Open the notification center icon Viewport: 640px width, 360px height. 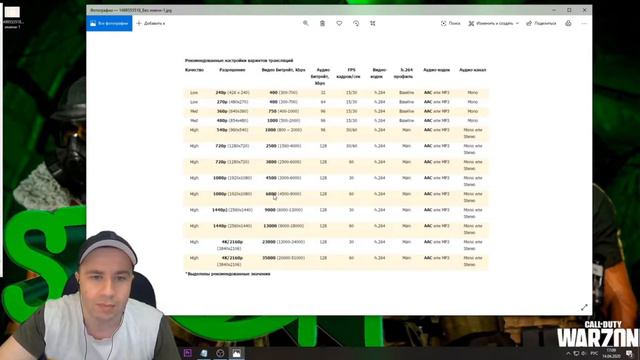pyautogui.click(x=629, y=353)
